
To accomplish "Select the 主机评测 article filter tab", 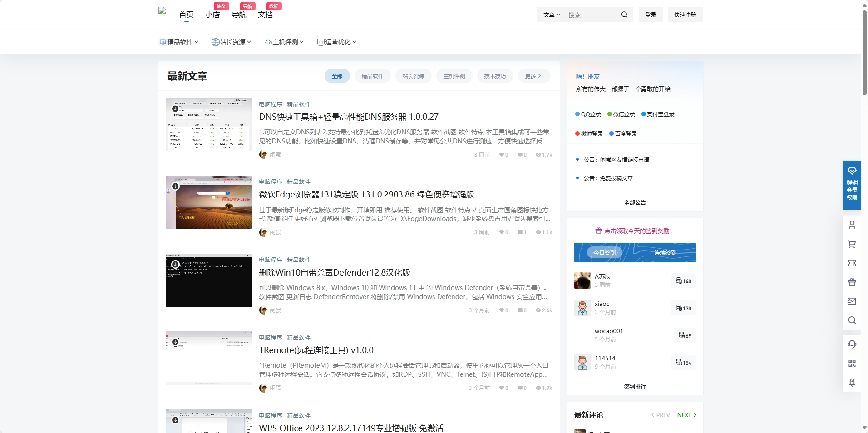I will pyautogui.click(x=454, y=76).
